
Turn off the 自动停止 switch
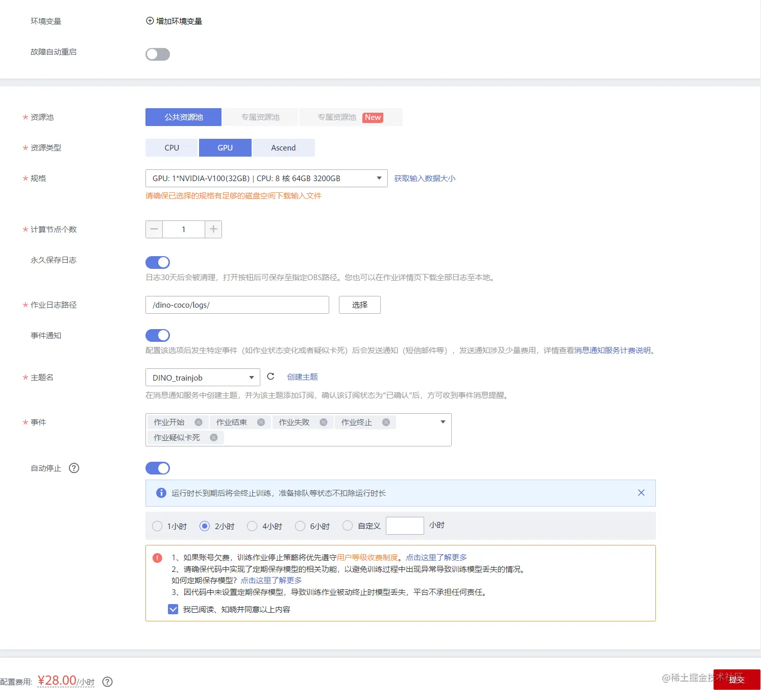coord(158,468)
